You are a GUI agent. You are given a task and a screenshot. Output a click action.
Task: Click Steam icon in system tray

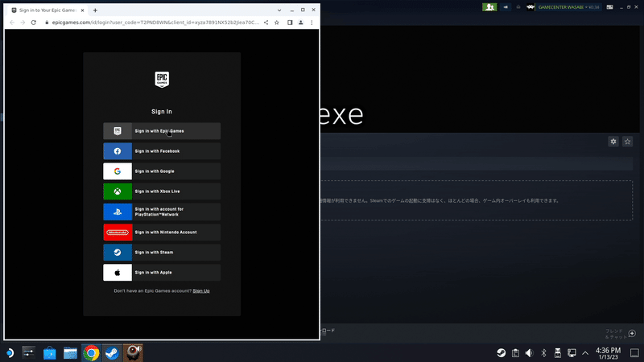[x=501, y=353]
